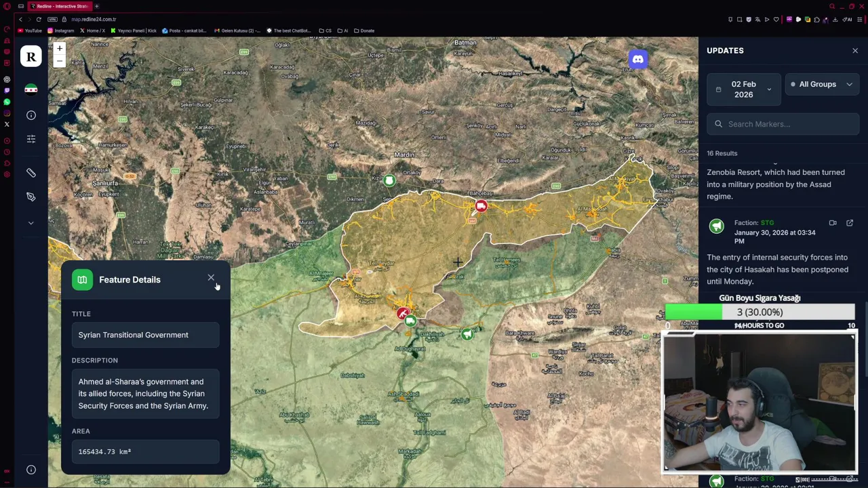Click the translate page icon
Screen dimensions: 868x488
[757, 20]
